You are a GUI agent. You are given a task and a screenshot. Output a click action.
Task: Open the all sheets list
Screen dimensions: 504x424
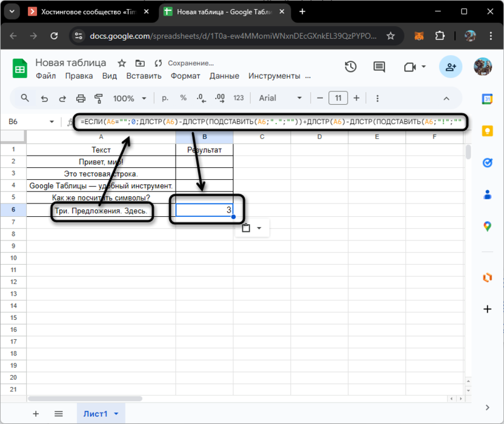point(59,414)
